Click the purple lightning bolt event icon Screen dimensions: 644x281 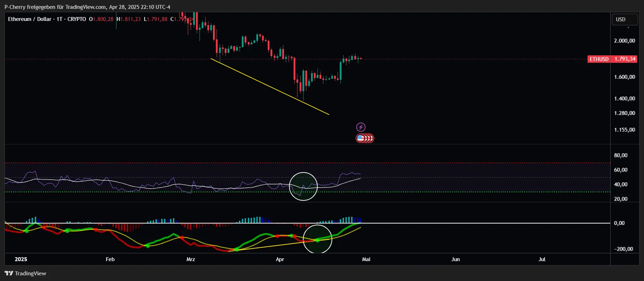(361, 127)
